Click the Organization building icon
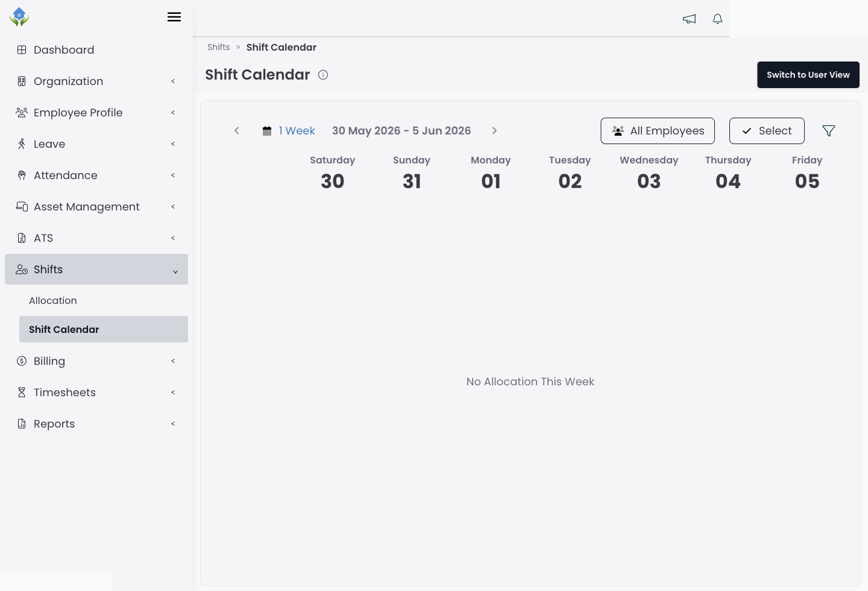Image resolution: width=868 pixels, height=591 pixels. coord(22,81)
